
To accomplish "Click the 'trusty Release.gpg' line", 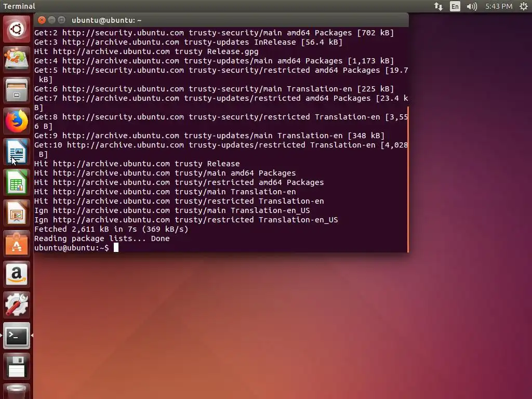I will (x=146, y=51).
